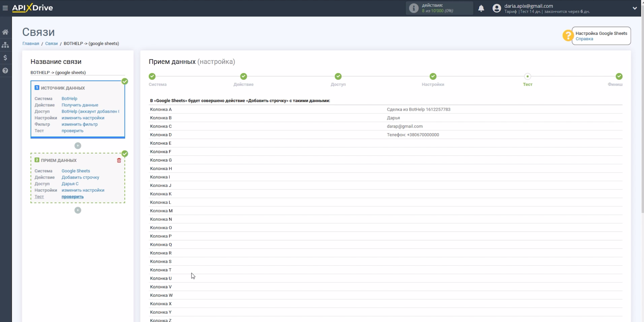Select the 'Телефон: +380670000000' value

tap(413, 135)
